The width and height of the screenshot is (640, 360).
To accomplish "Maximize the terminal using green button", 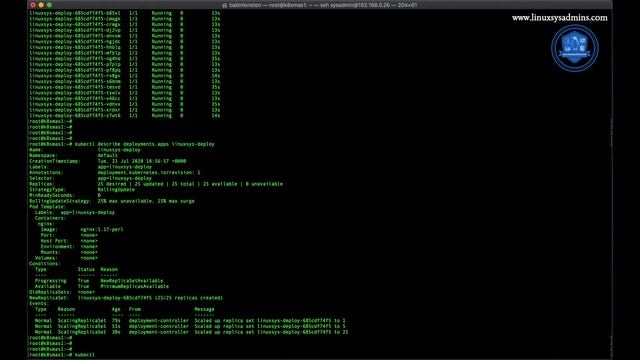I will click(49, 5).
